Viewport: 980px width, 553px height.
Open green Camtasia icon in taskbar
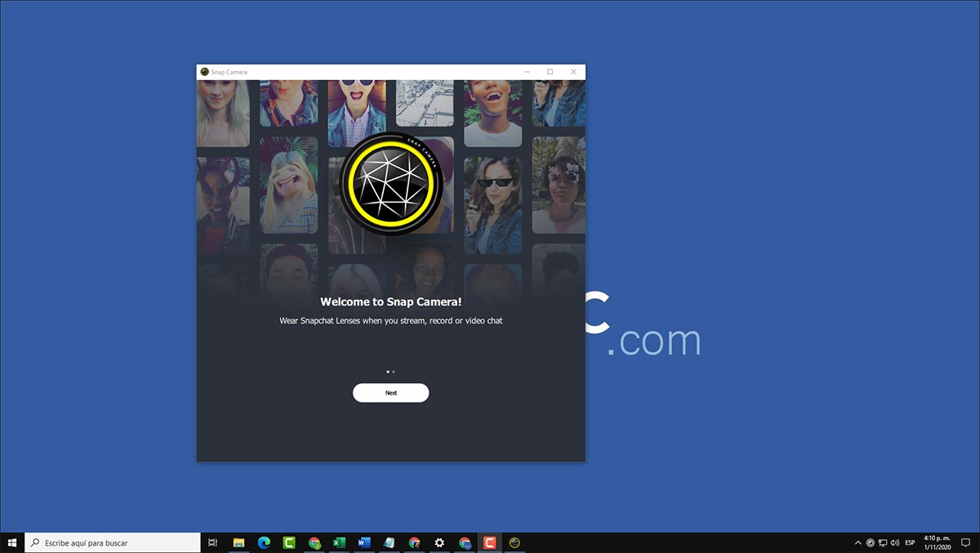(289, 542)
